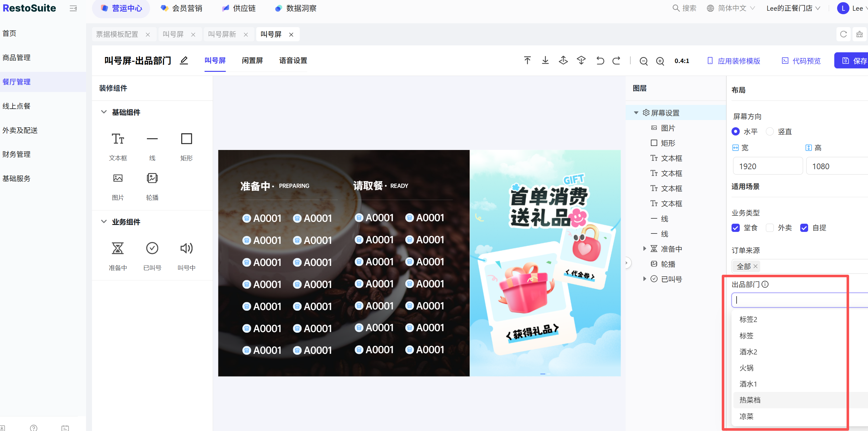This screenshot has height=431, width=868.
Task: Click the 保存 save button
Action: click(854, 60)
